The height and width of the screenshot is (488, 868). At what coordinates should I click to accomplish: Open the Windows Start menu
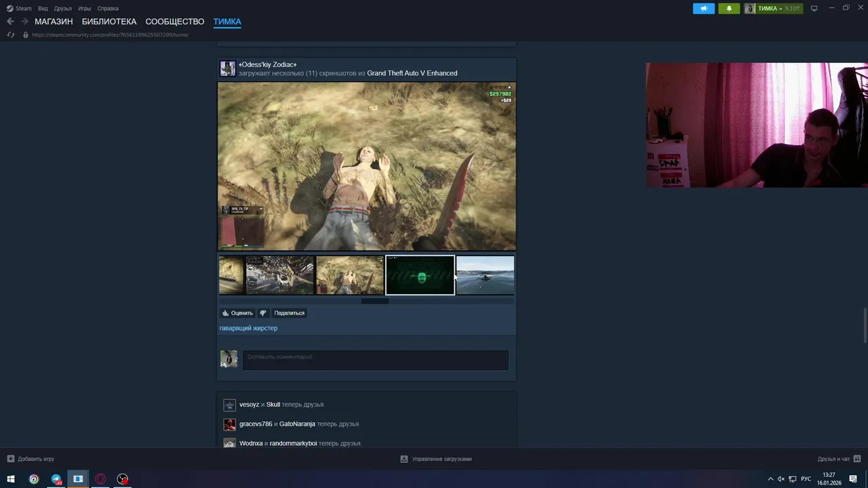(11, 479)
